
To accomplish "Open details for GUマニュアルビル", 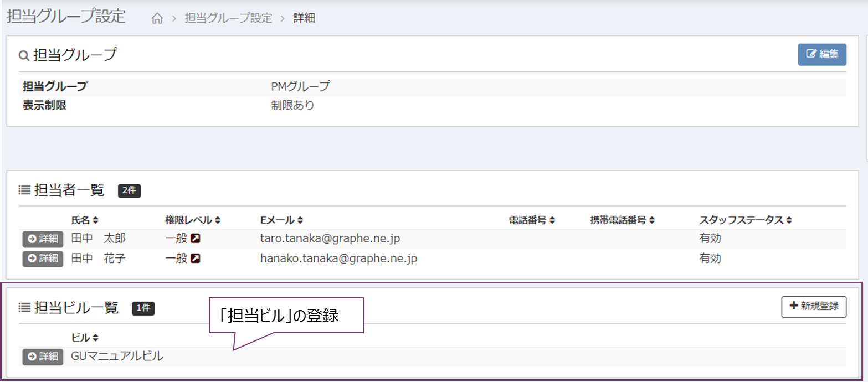I will click(43, 357).
